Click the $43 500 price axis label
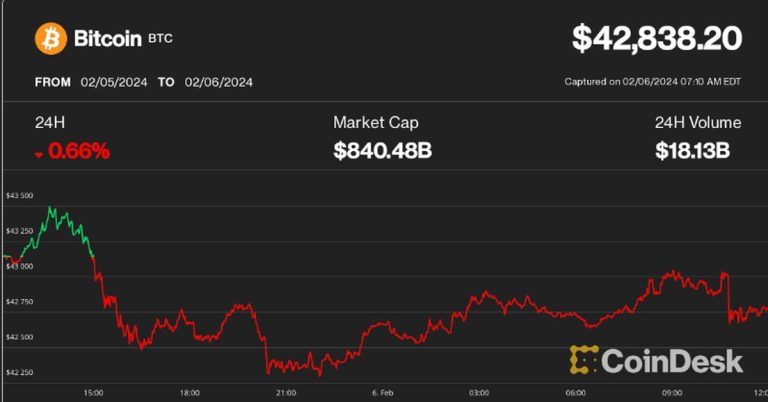Viewport: 768px width, 402px height. click(20, 196)
